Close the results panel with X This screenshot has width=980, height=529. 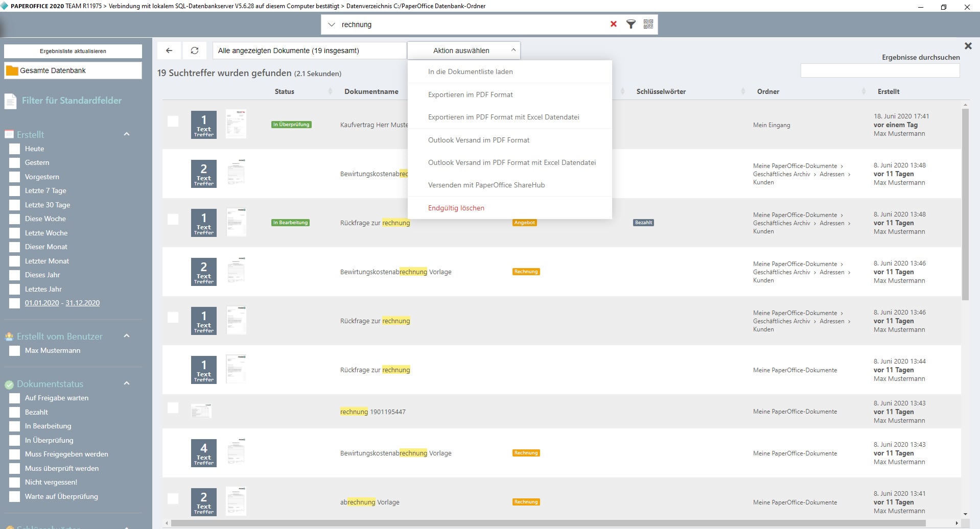[x=968, y=46]
